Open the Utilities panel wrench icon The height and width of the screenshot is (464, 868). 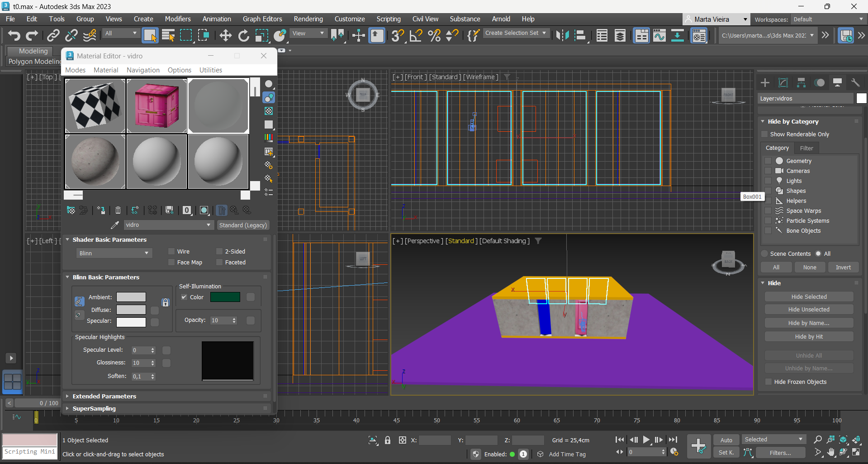tap(855, 82)
